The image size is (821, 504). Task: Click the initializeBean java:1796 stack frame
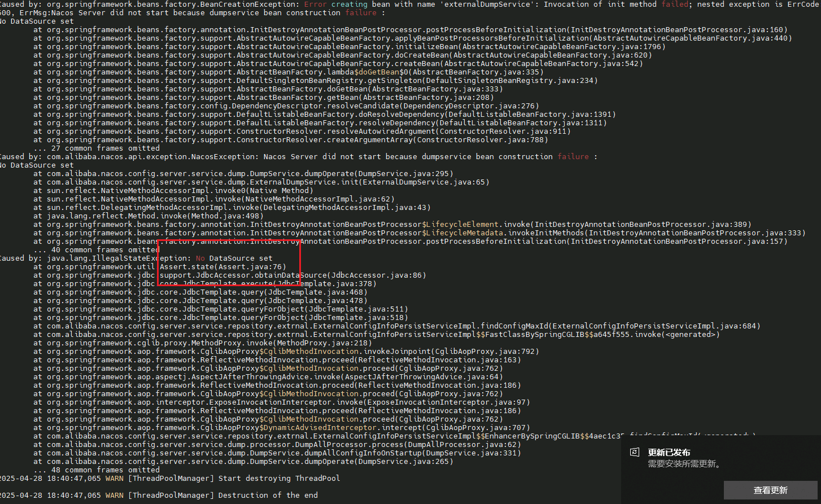(349, 46)
